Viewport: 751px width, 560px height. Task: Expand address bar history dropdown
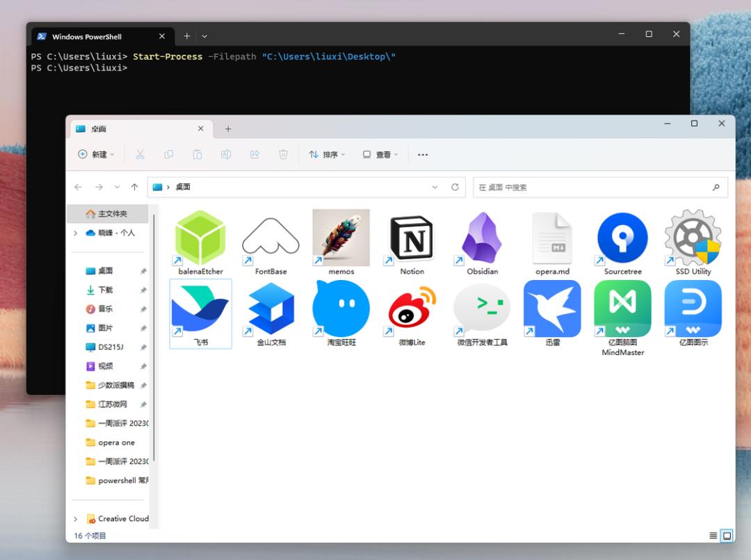435,187
